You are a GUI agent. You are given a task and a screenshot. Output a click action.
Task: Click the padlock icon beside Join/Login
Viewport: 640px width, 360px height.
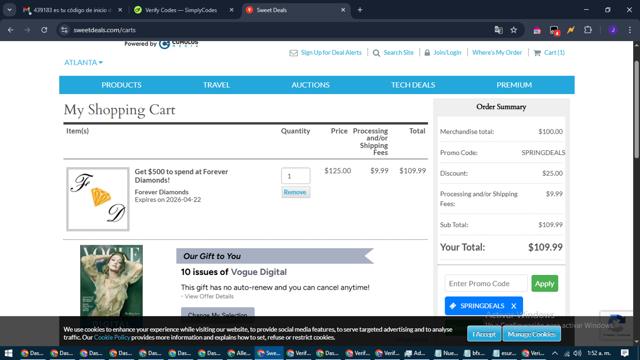tap(427, 53)
